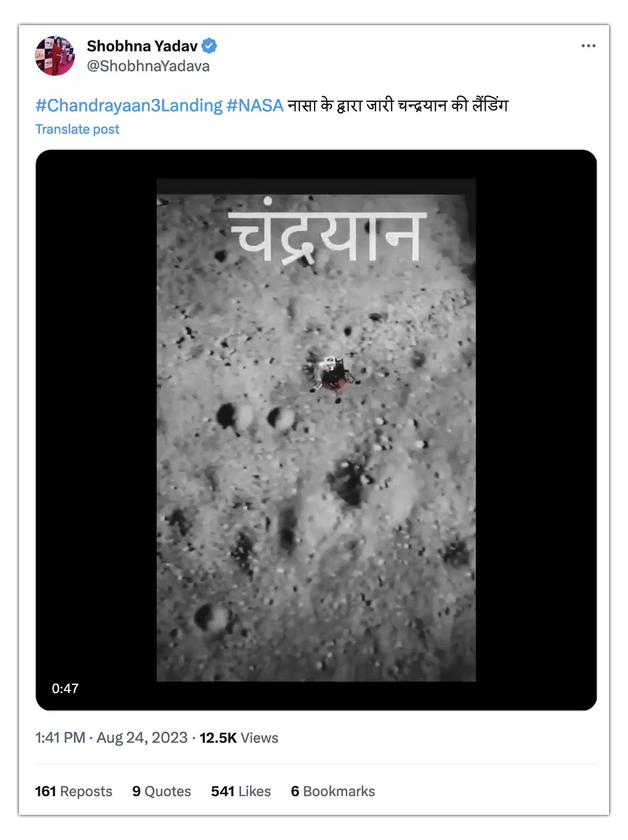Click the चंद्रयान title text in video
This screenshot has height=840, width=628.
pos(328,232)
